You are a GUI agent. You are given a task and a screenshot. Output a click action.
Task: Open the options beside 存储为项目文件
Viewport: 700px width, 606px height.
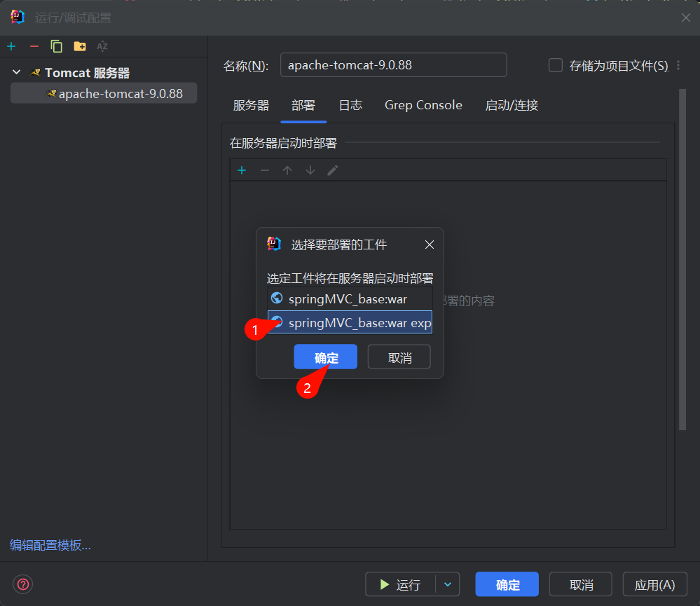pos(678,66)
